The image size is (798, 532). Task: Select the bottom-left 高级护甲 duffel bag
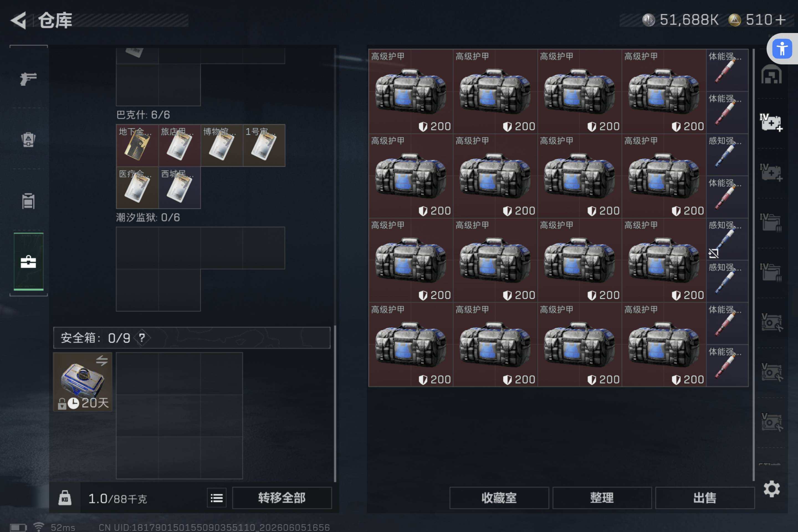pyautogui.click(x=411, y=344)
